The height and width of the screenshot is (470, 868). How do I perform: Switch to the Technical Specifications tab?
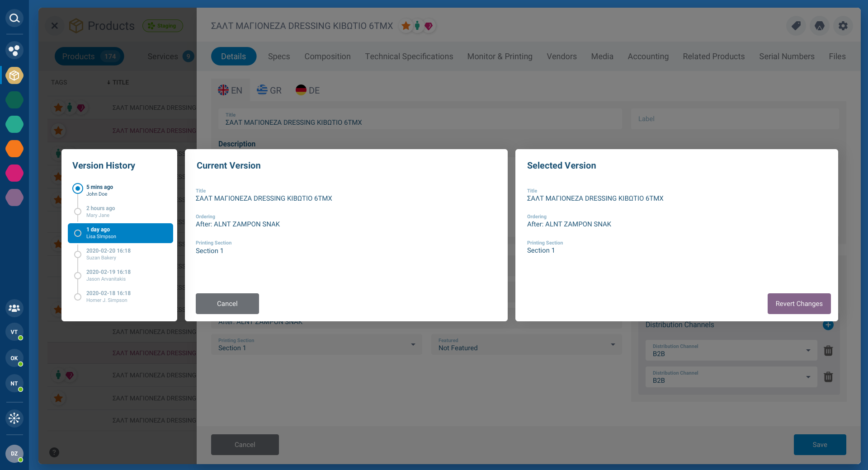coord(409,56)
